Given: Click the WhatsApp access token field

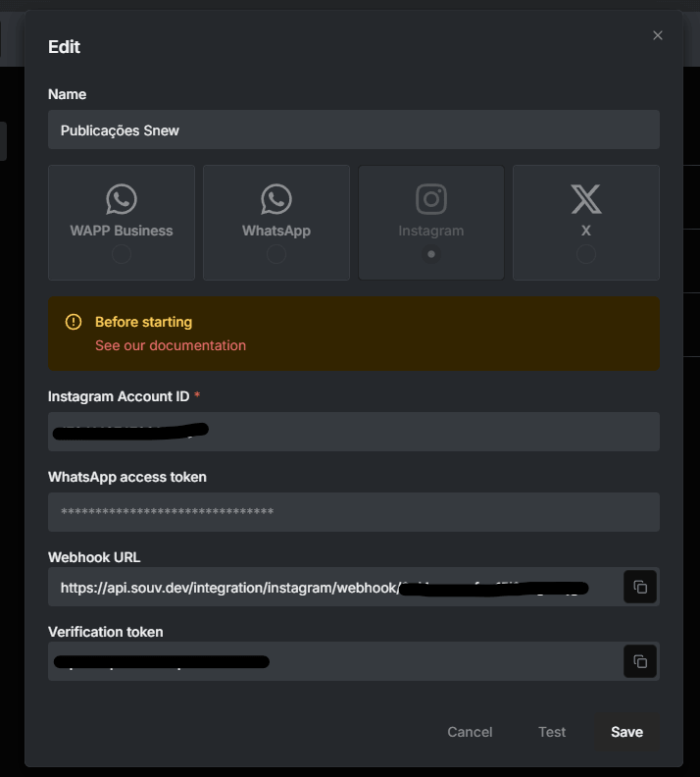Looking at the screenshot, I should tap(354, 512).
